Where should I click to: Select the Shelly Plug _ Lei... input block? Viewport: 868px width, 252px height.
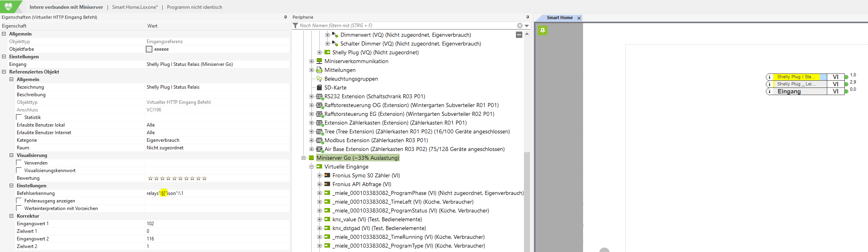[x=805, y=84]
